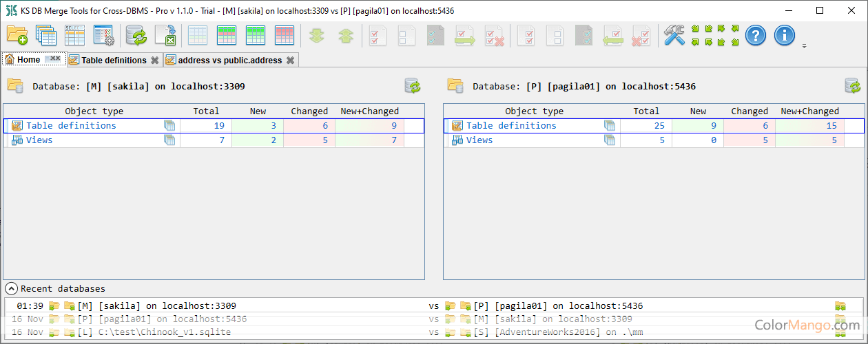Open Table definitions link in pagila01 panel
The width and height of the screenshot is (868, 344).
coord(511,125)
